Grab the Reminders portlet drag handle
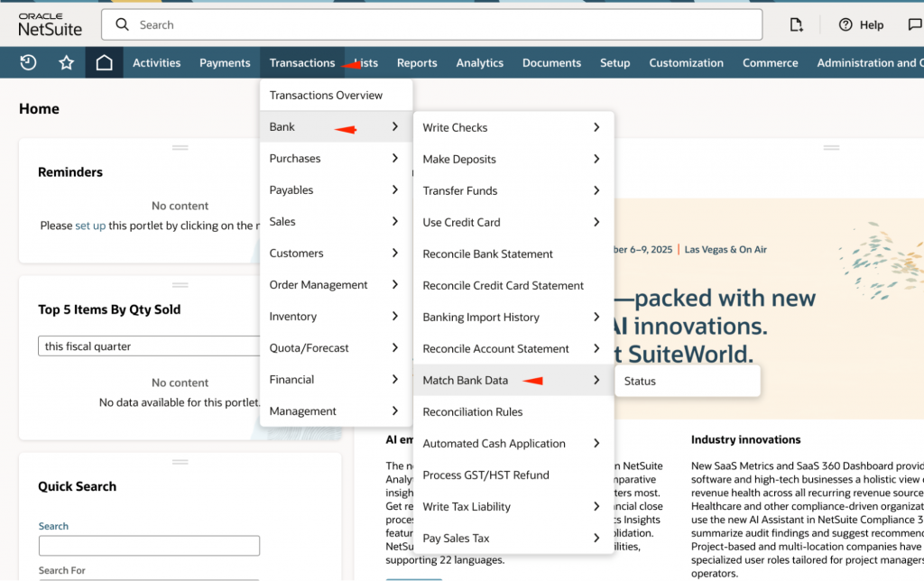 click(x=180, y=147)
